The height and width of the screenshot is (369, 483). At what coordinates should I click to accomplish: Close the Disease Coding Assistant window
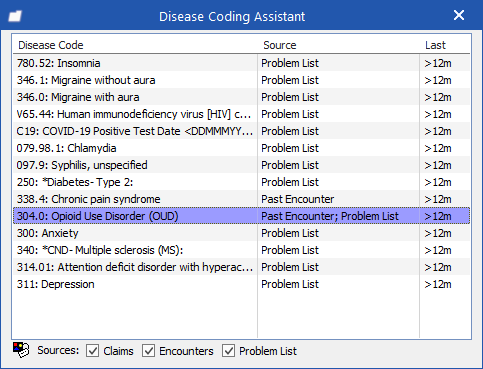[x=459, y=15]
